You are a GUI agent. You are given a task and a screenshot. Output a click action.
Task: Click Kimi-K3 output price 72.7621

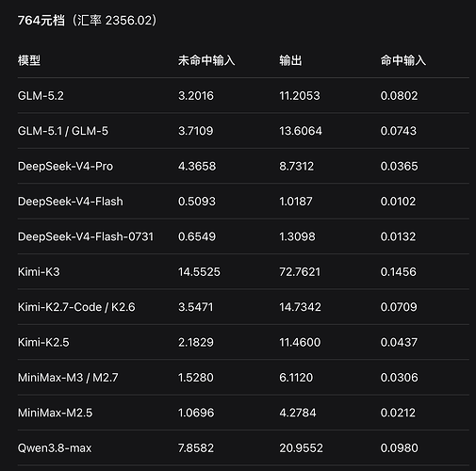(x=300, y=271)
